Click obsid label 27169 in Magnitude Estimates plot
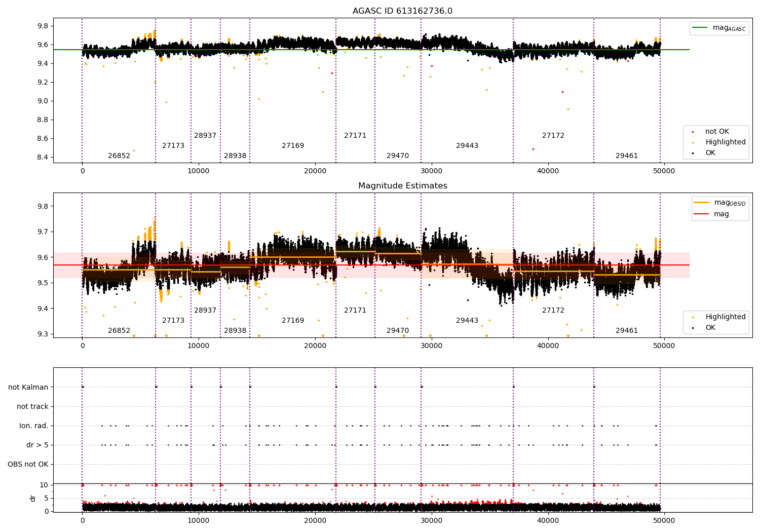Screen dimensions: 760x532 pos(293,321)
